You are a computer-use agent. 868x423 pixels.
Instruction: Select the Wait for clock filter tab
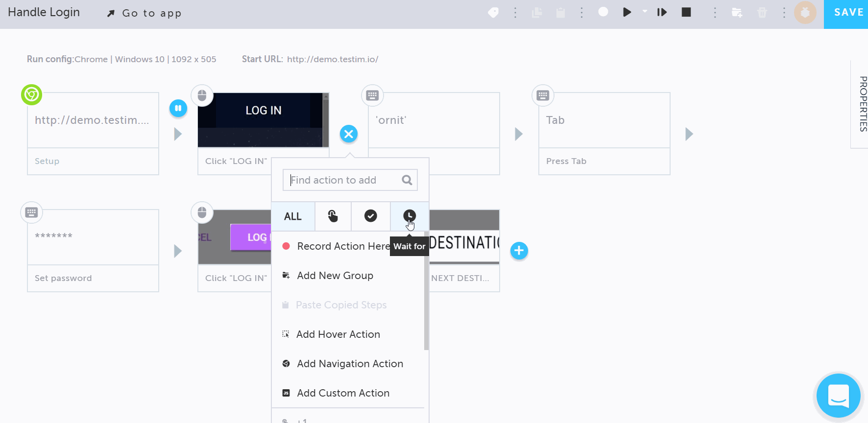410,216
